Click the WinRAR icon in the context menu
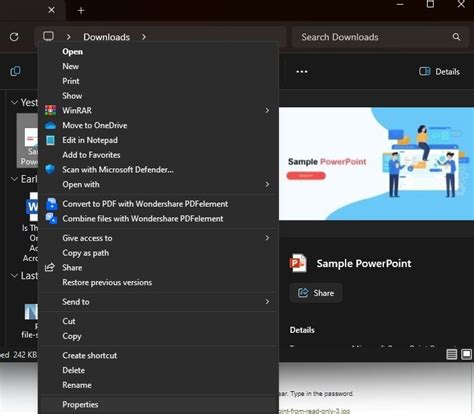474x414 pixels. point(50,110)
